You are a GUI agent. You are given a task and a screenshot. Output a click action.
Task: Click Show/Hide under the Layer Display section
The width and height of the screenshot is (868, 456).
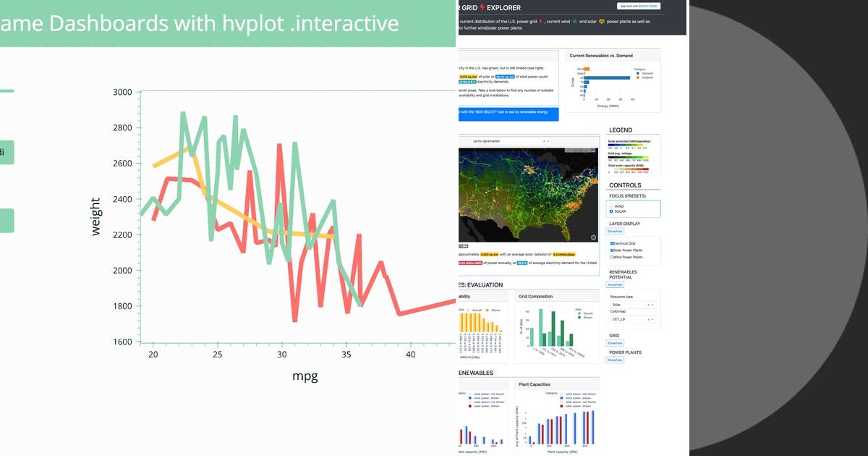coord(614,230)
